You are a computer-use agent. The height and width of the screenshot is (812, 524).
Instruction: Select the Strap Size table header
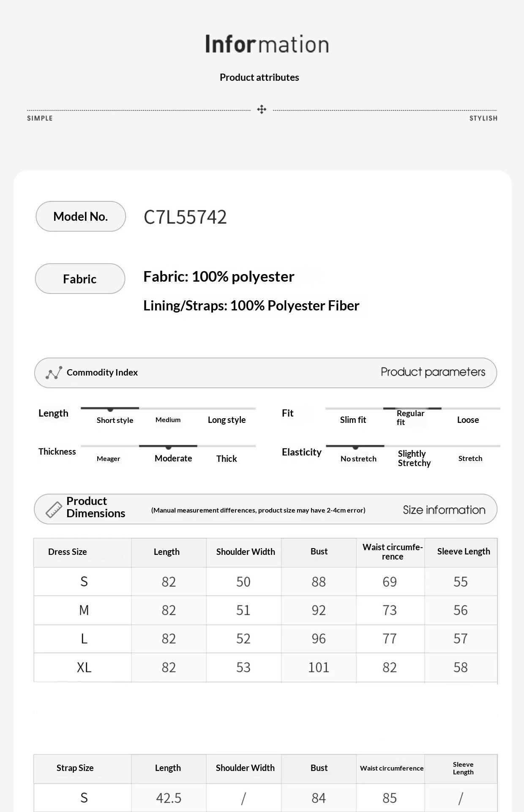pyautogui.click(x=75, y=768)
